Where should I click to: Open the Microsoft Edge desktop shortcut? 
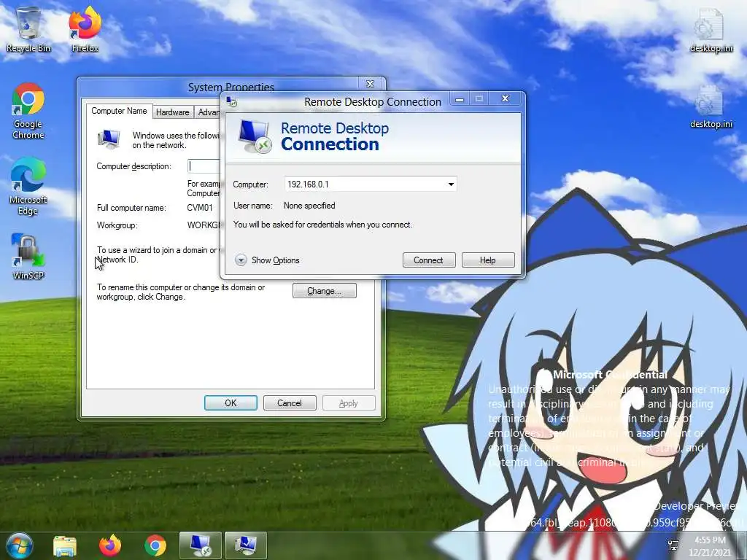[28, 187]
